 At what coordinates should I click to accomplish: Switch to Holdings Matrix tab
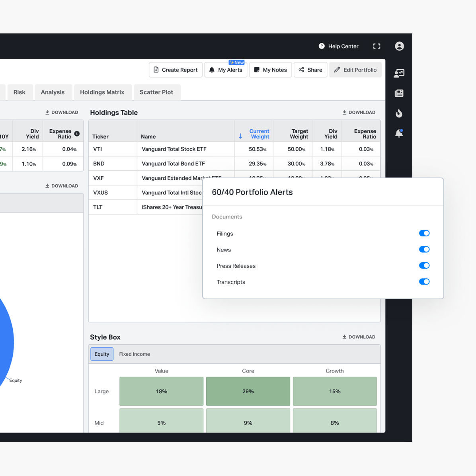pos(102,92)
